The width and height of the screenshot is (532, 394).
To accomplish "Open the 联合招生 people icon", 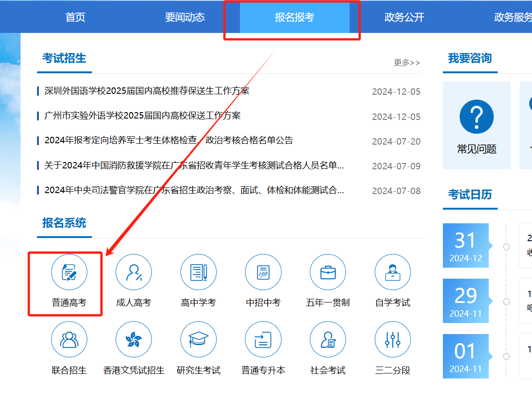I will coord(69,339).
